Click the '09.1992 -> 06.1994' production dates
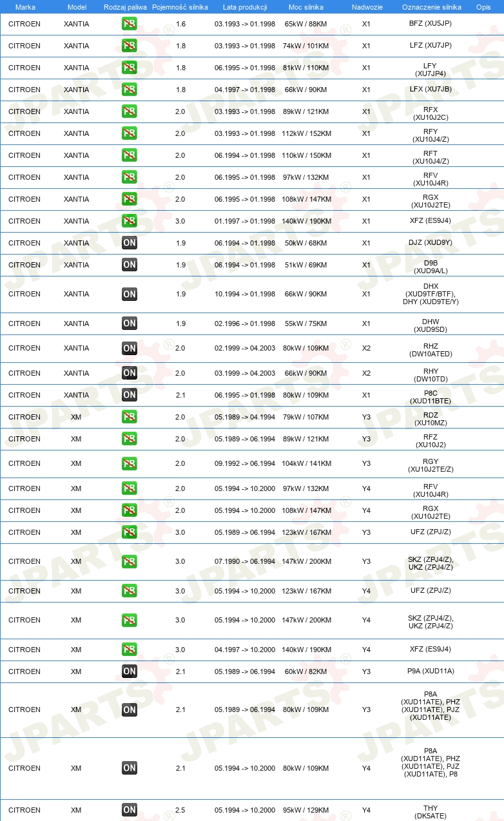Screen dimensions: 504x821 [x=245, y=463]
